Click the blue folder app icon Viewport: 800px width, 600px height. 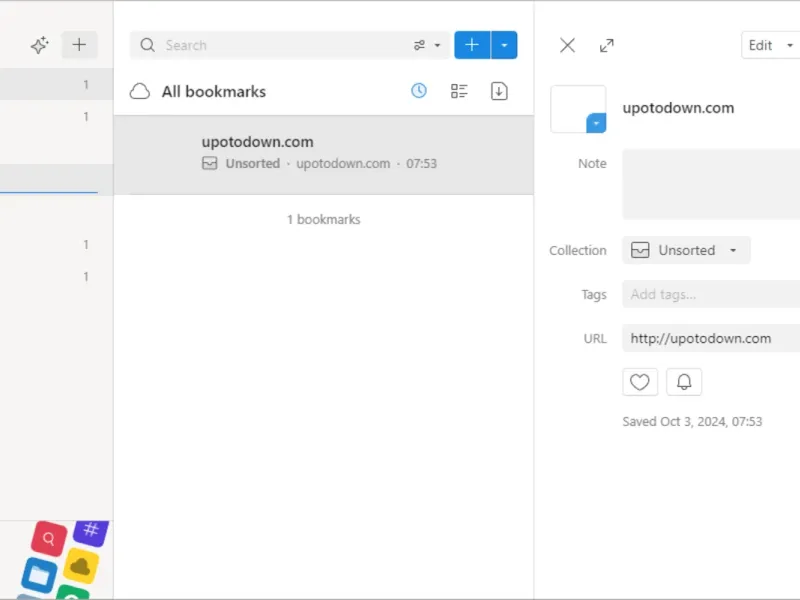tap(39, 576)
